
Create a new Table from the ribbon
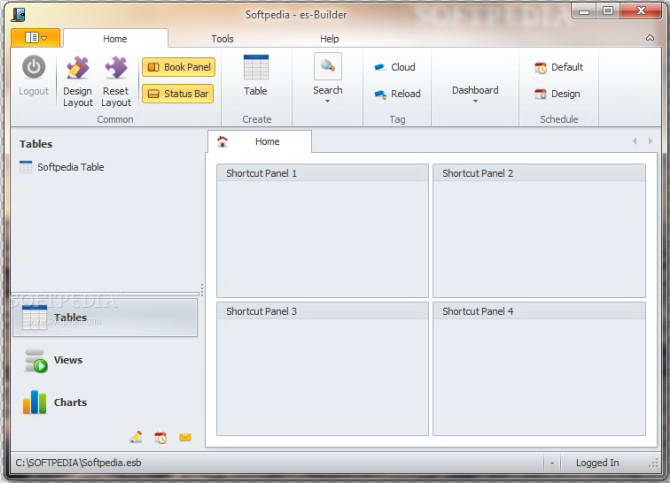[x=256, y=76]
